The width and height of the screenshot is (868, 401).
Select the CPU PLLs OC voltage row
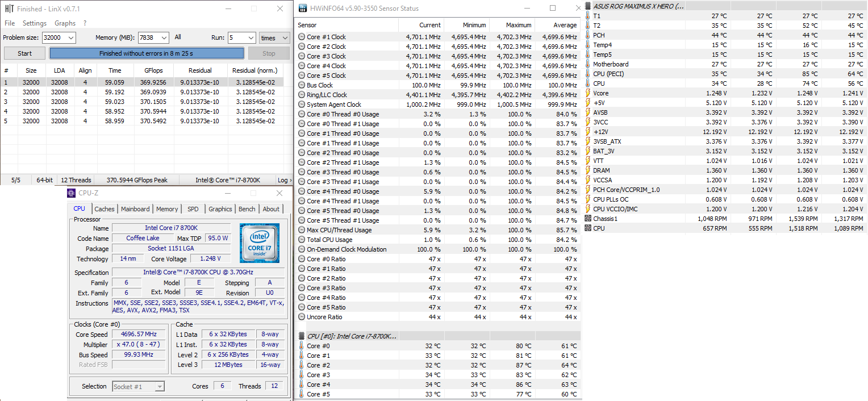coord(725,199)
